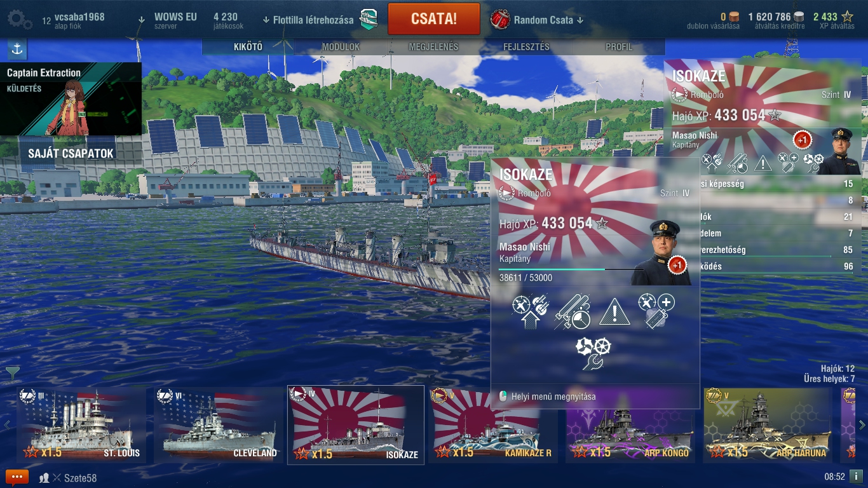
Task: Click the flotilla division icon
Action: (369, 20)
